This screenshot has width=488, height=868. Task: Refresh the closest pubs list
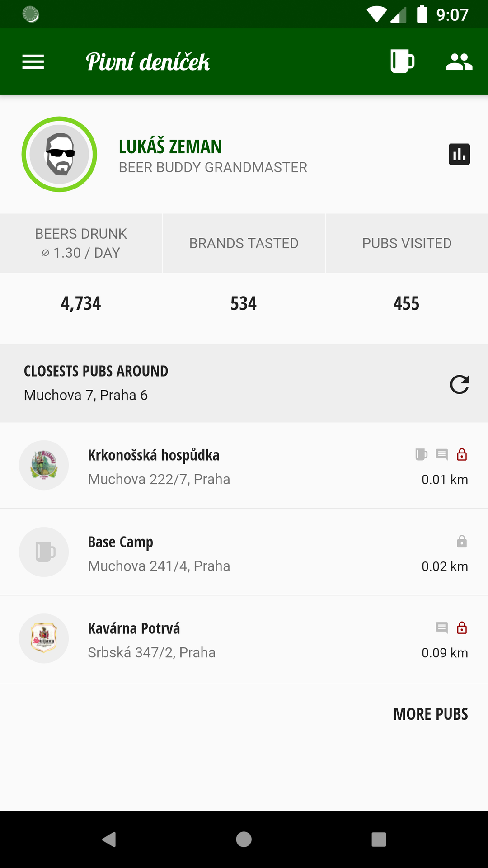(x=459, y=385)
